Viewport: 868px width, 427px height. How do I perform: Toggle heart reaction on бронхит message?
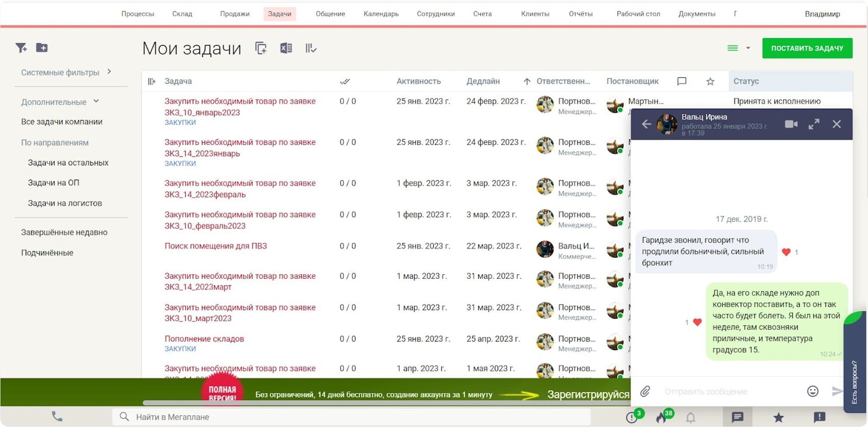[x=786, y=252]
